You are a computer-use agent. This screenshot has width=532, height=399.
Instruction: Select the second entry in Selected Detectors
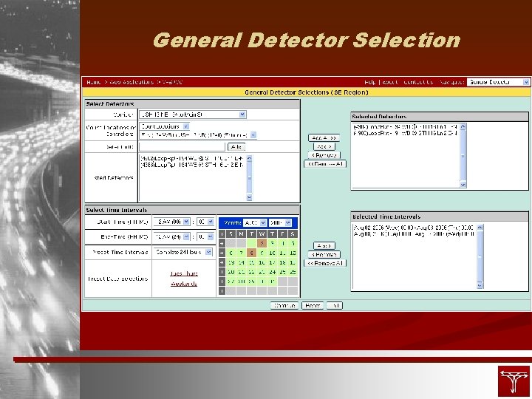pyautogui.click(x=405, y=133)
